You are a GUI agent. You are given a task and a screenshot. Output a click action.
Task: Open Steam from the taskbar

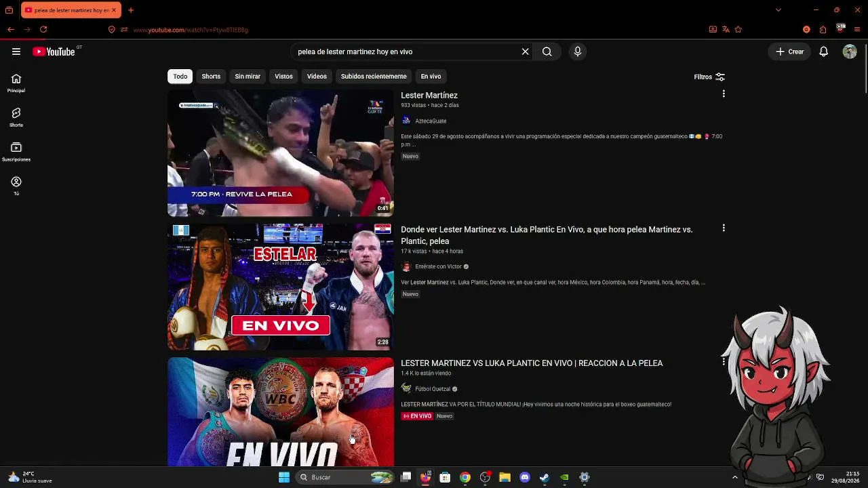coord(544,477)
